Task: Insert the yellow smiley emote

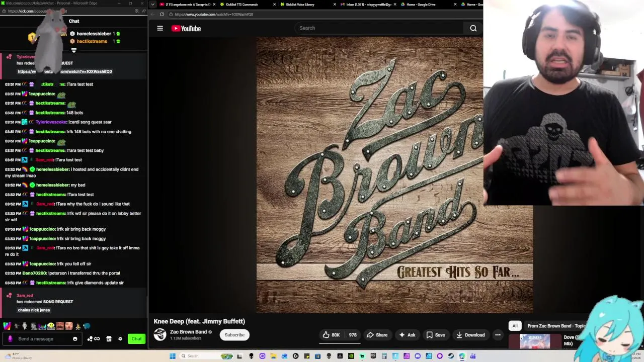Action: click(x=51, y=326)
